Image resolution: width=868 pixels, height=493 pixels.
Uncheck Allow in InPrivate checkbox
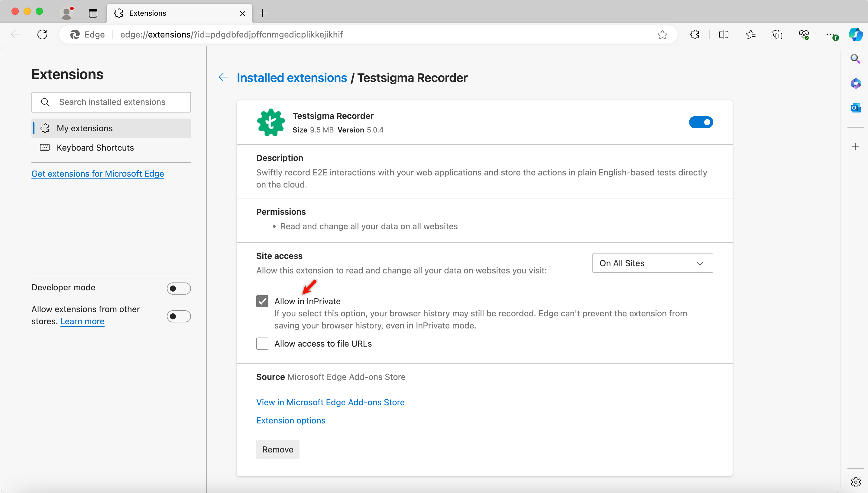click(262, 301)
